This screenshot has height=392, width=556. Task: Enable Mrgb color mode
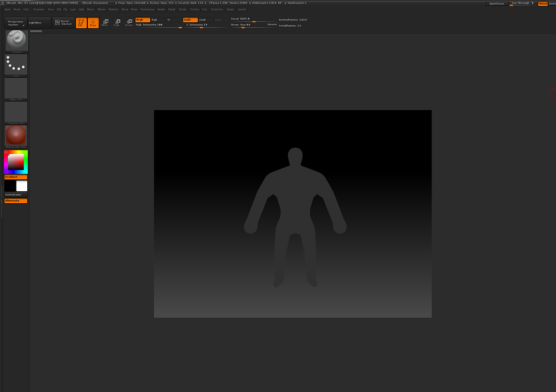(143, 20)
